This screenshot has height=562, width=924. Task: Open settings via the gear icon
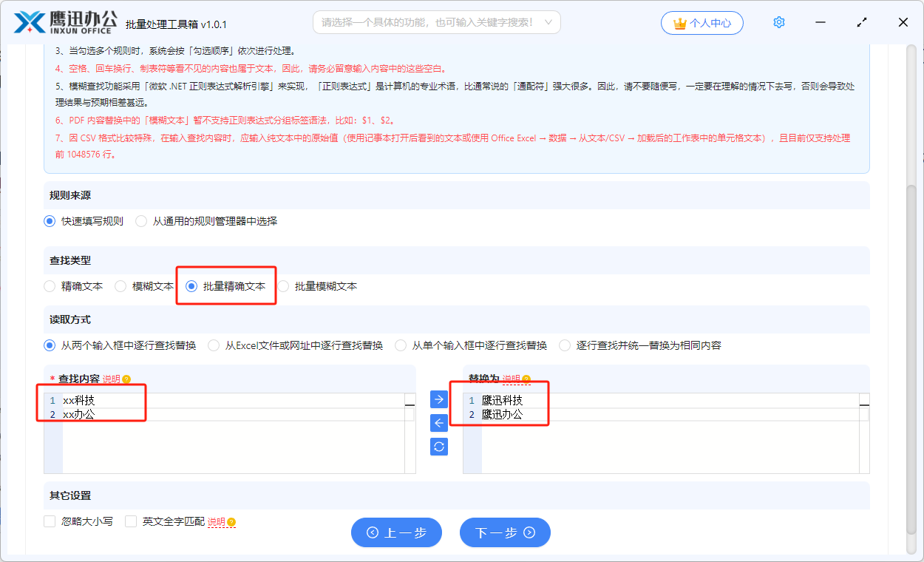click(x=778, y=21)
